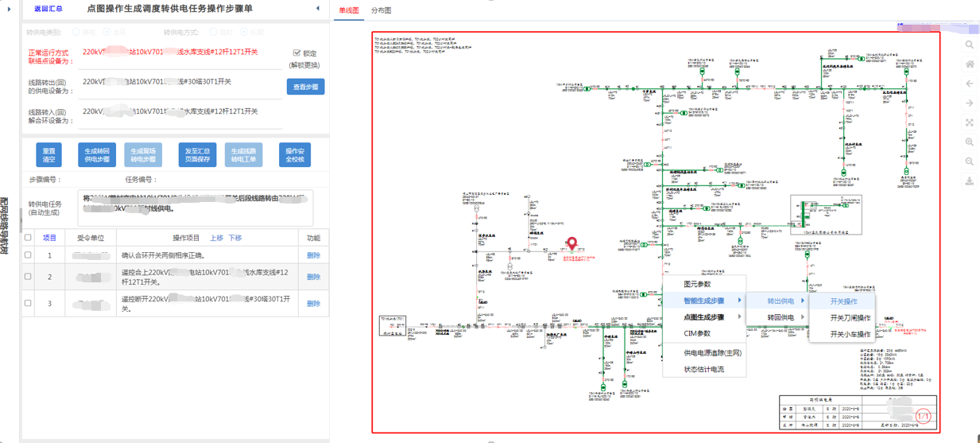Click the forward arrow icon in diagram toolbar
980x443 pixels.
coord(970,103)
